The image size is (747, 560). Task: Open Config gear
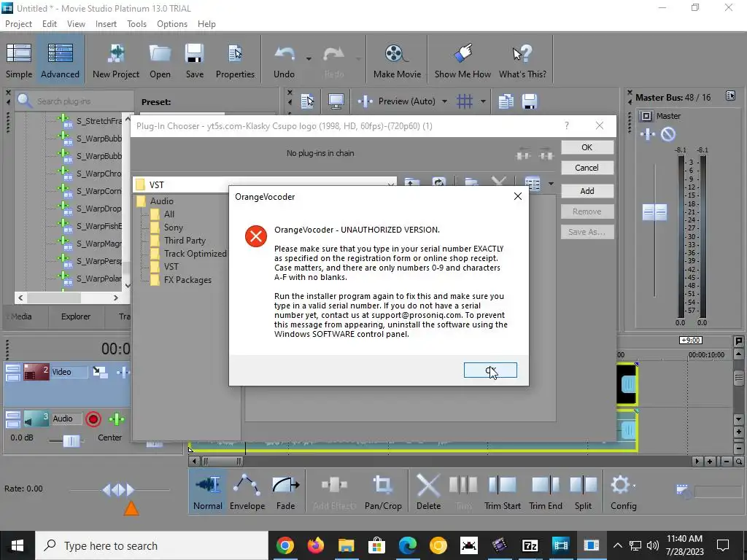coord(623,491)
